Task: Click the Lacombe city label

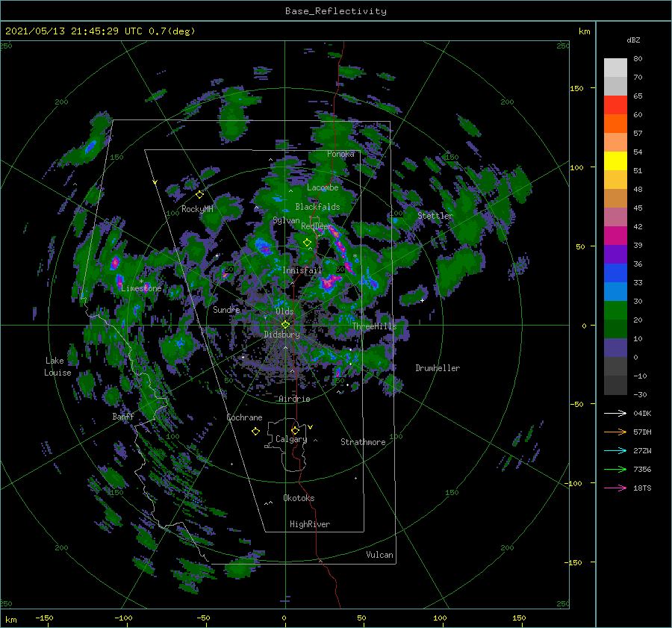Action: click(x=323, y=187)
